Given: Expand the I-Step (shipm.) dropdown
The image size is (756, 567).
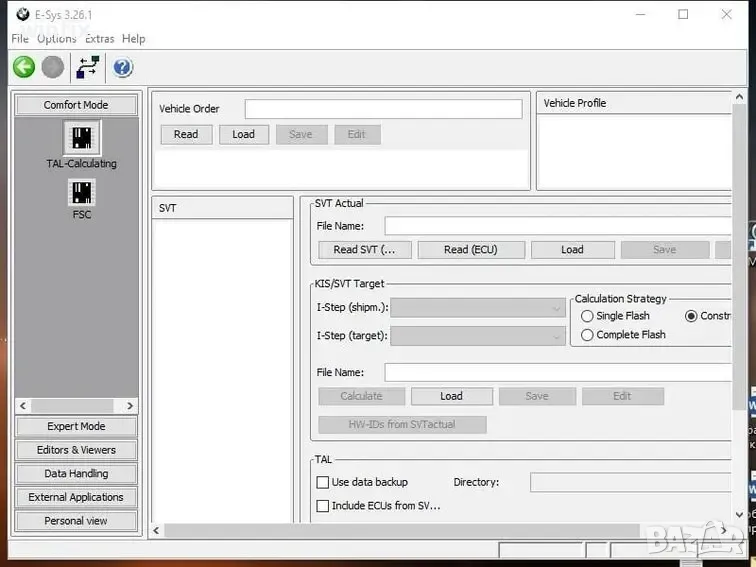Looking at the screenshot, I should coord(557,308).
